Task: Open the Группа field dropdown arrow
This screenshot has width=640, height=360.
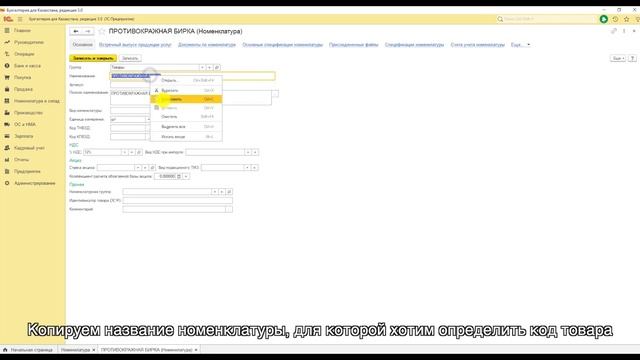Action: [202, 67]
